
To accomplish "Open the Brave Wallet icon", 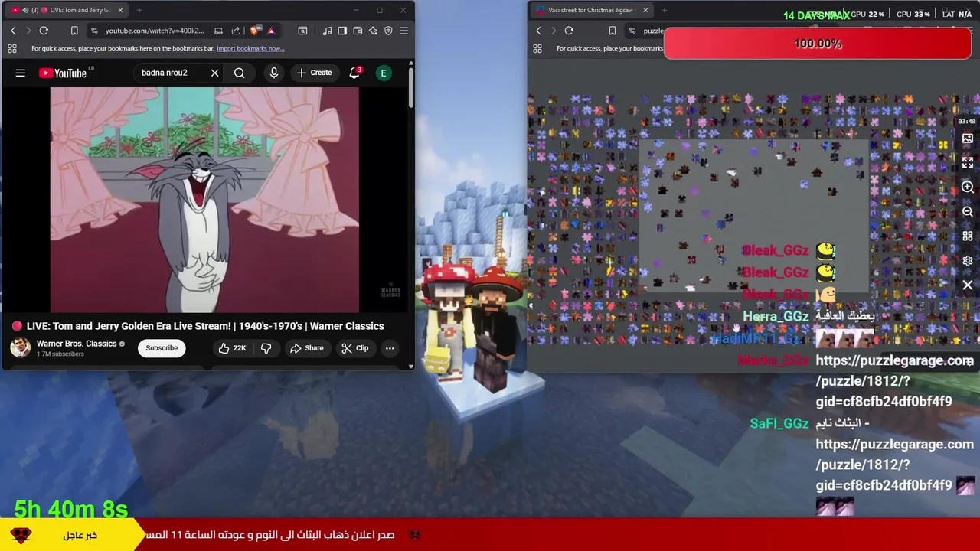I will [x=358, y=31].
